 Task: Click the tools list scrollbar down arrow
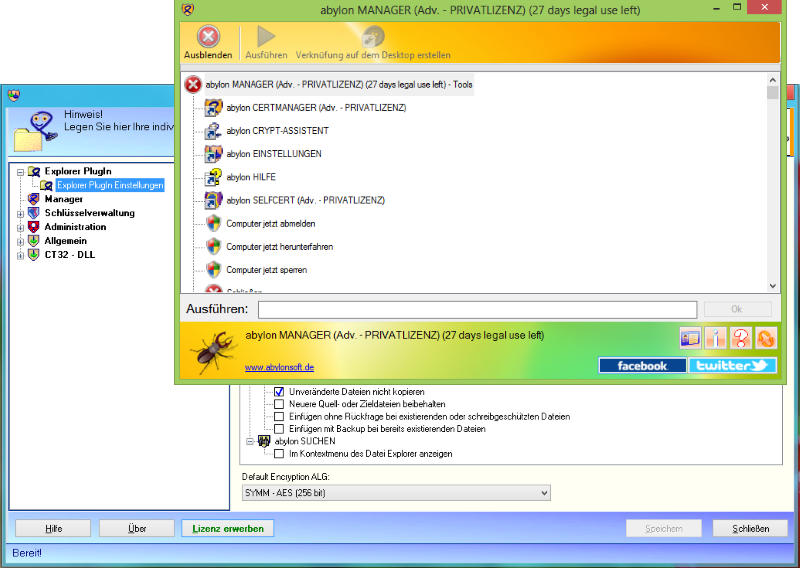pos(772,286)
